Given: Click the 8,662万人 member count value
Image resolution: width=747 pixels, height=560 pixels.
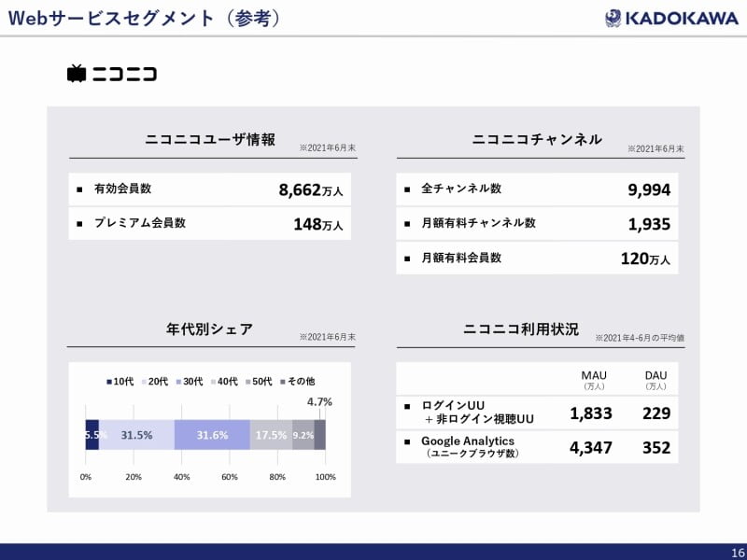Looking at the screenshot, I should point(311,190).
